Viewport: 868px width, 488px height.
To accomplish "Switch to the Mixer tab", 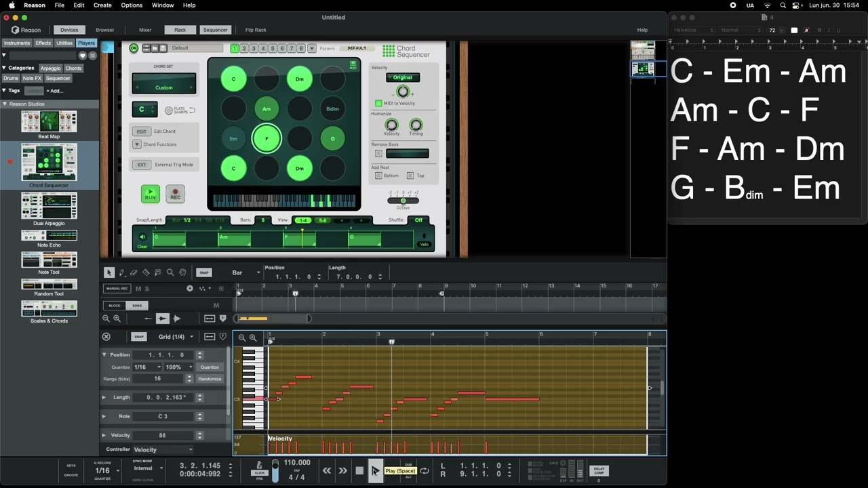I will [x=145, y=30].
